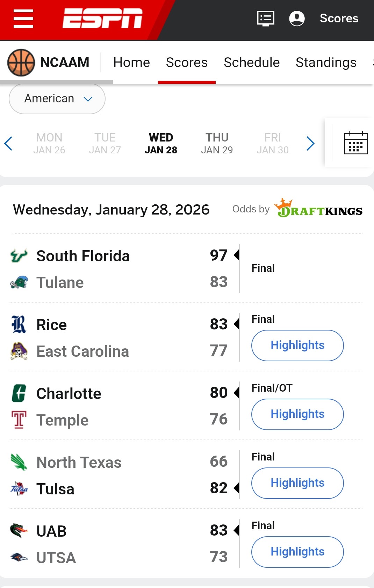
Task: Open the South Florida team link
Action: (x=83, y=256)
